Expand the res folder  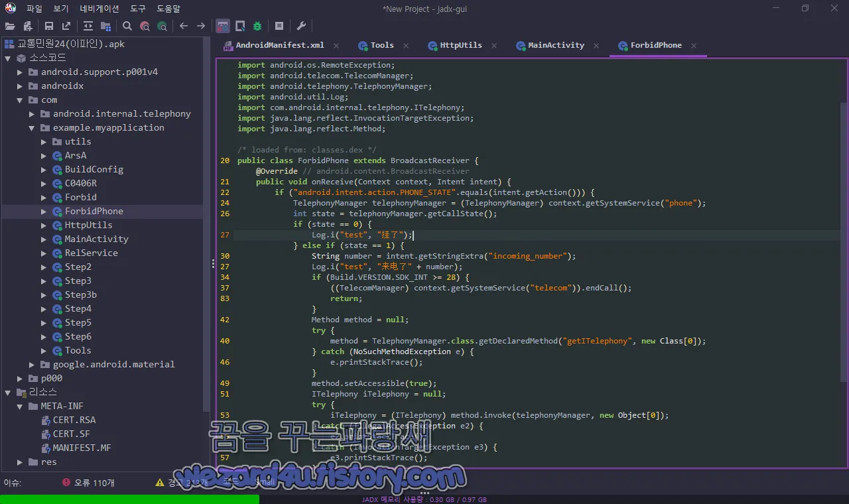tap(20, 462)
